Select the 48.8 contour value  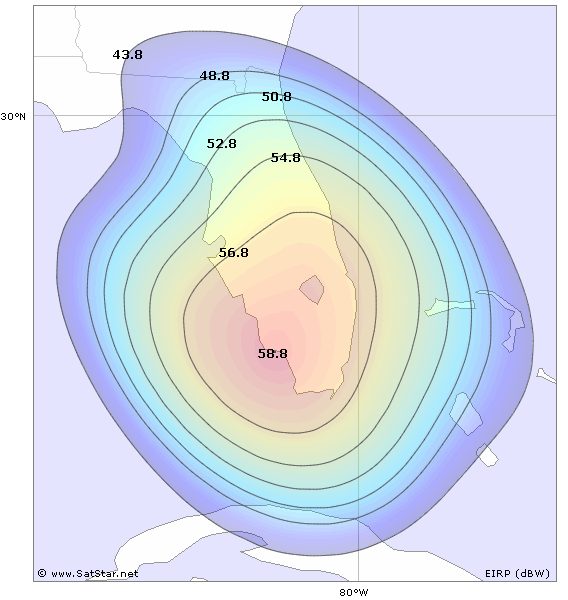[x=215, y=76]
